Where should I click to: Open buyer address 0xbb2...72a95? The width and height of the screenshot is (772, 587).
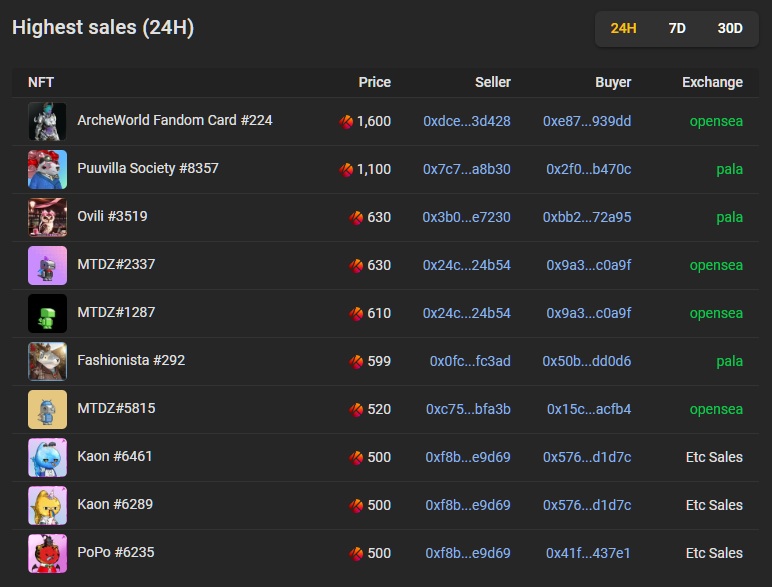[x=587, y=217]
